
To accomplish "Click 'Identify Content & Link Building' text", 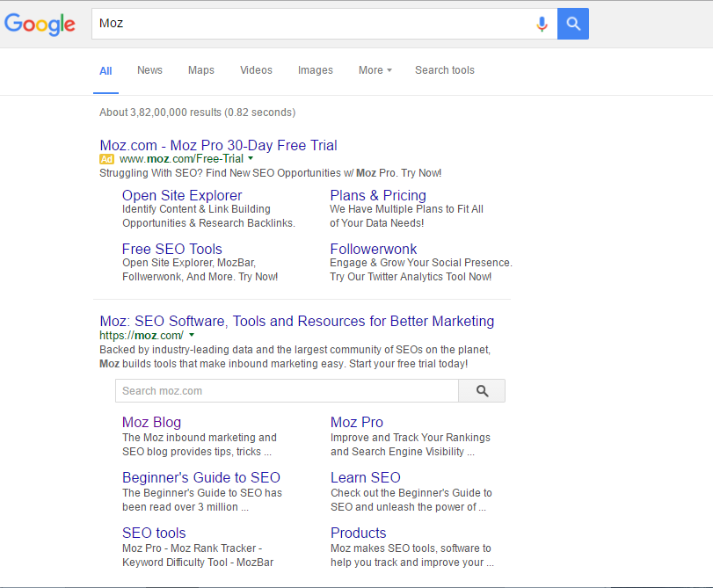I will [196, 209].
